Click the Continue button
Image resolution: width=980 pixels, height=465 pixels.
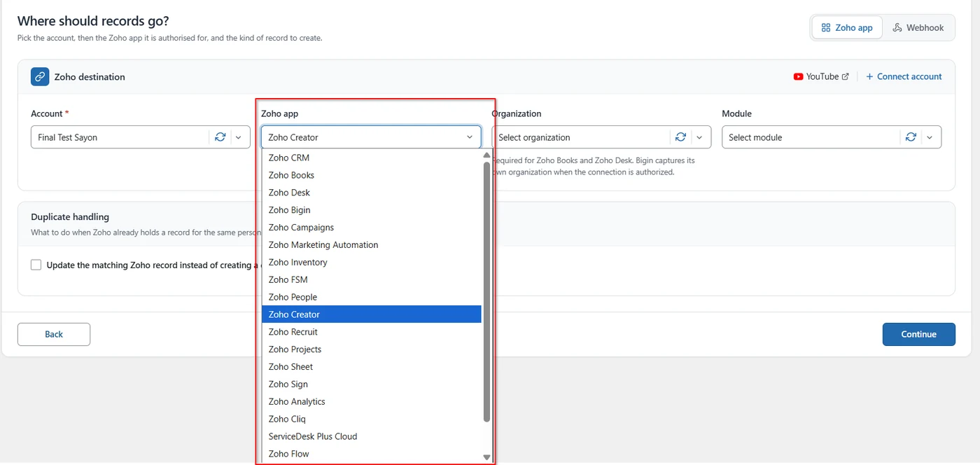[x=919, y=334]
